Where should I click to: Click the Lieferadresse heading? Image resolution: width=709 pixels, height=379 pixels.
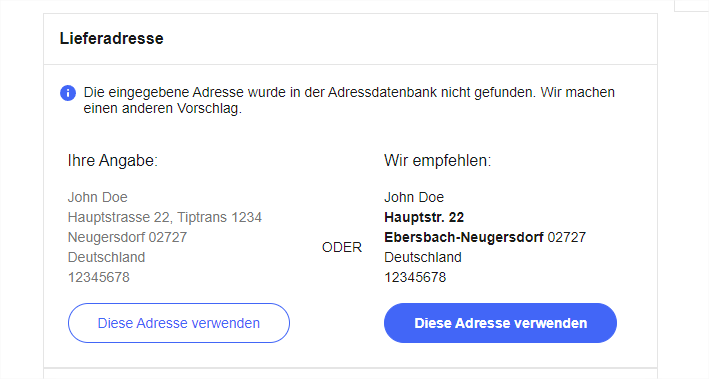point(111,38)
